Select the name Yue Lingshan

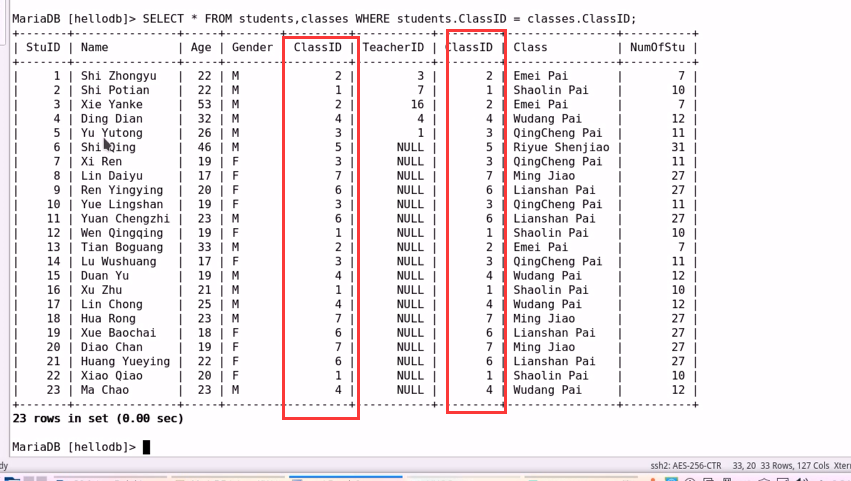[122, 204]
